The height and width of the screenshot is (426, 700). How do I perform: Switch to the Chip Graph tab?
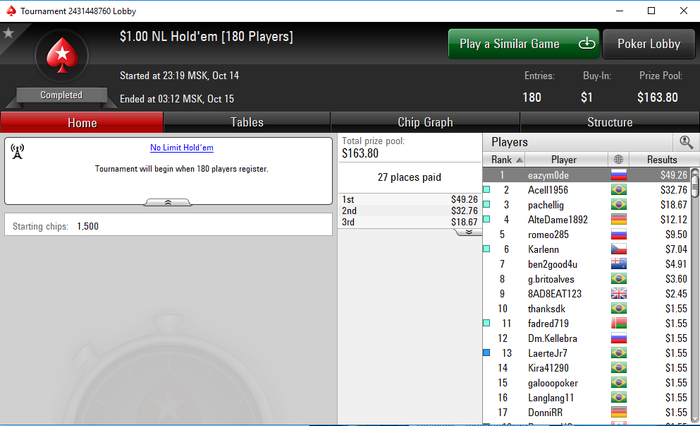click(x=425, y=122)
